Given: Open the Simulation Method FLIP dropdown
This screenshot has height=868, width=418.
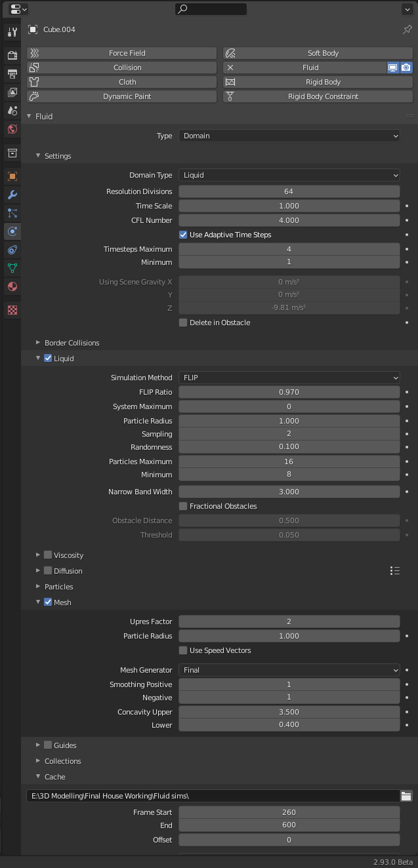Looking at the screenshot, I should [289, 378].
